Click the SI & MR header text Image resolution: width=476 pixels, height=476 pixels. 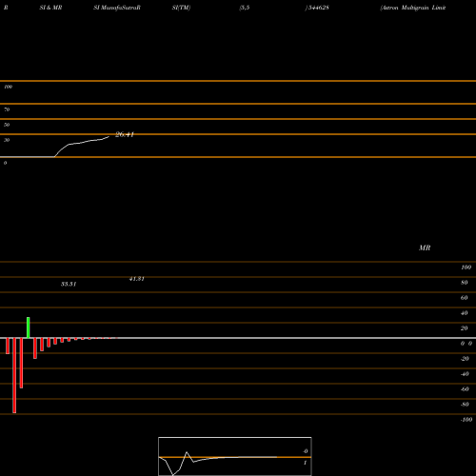coord(50,8)
